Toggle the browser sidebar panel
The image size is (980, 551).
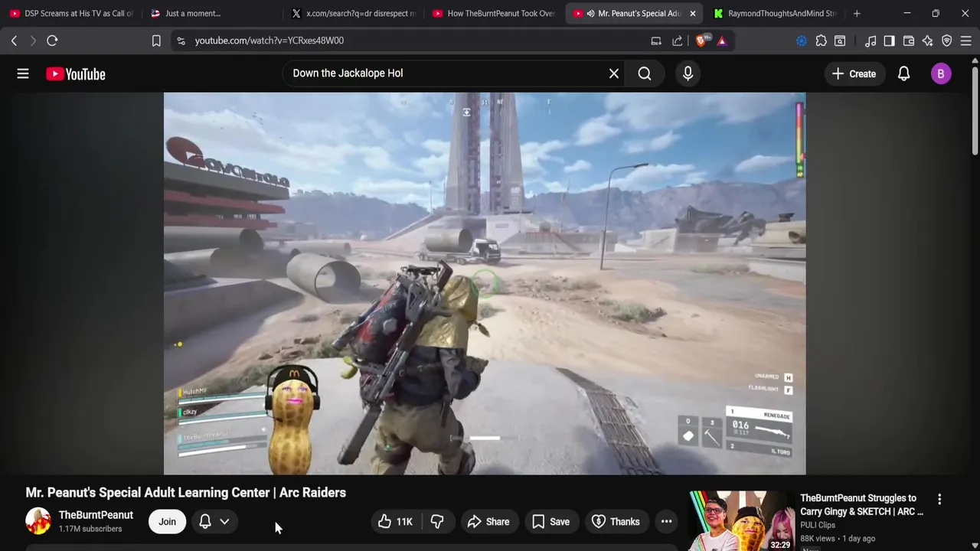(889, 41)
